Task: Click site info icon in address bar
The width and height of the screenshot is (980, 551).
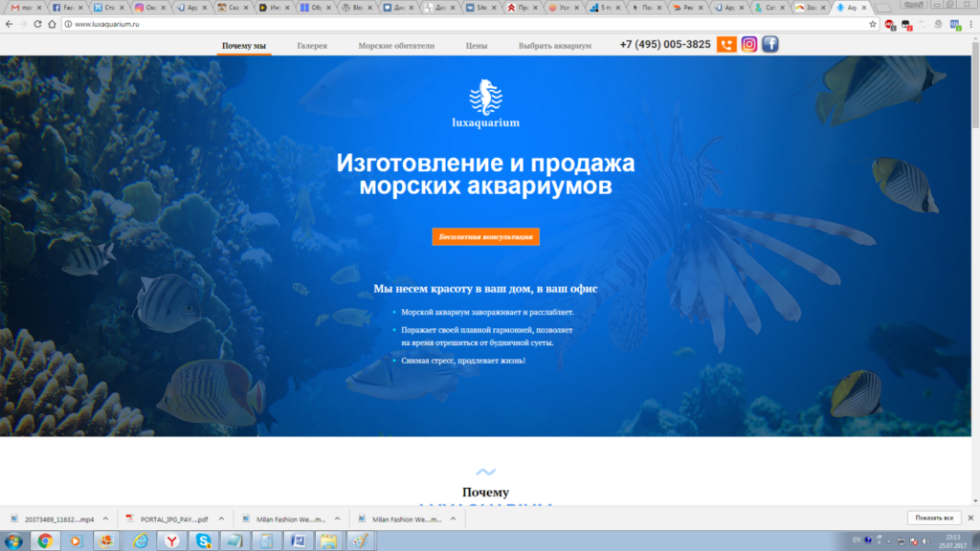Action: (x=68, y=24)
